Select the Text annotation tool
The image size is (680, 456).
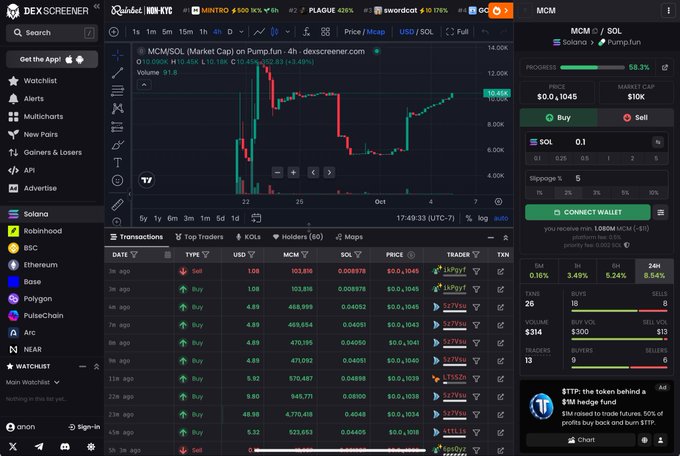(117, 163)
